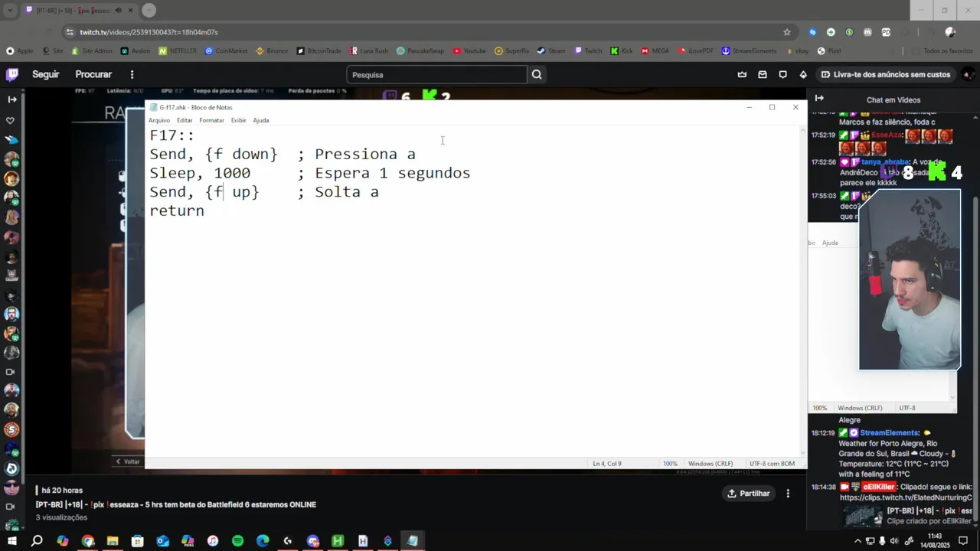Open Microsoft Edge from the taskbar
The height and width of the screenshot is (551, 980).
(x=263, y=541)
